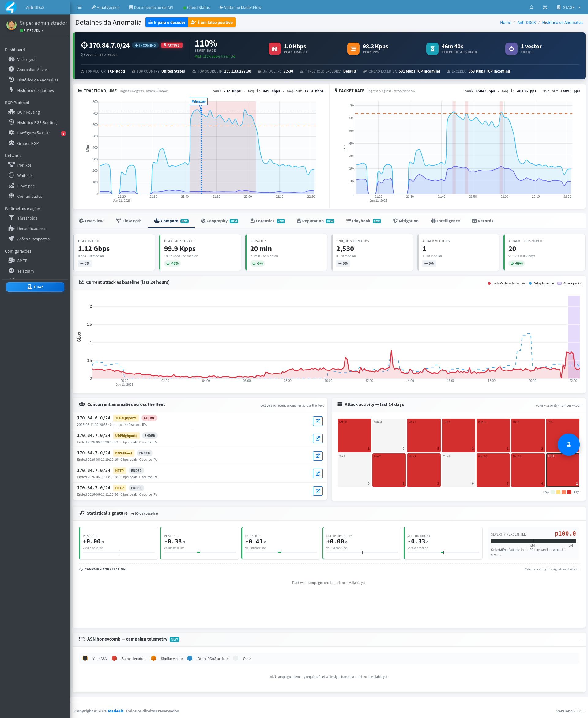Click the ACTIVE status badge in header

[x=172, y=45]
